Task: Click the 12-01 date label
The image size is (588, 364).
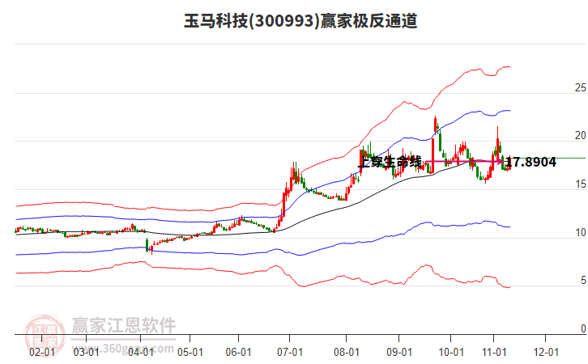Action: point(546,352)
